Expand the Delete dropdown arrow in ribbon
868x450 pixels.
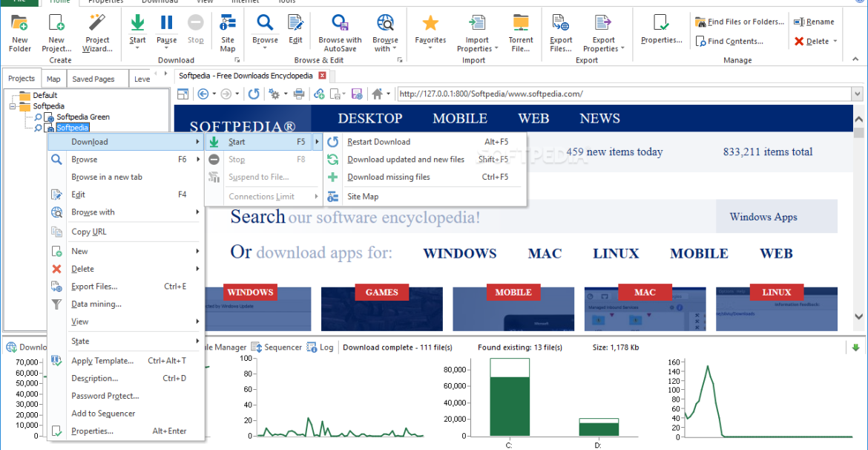point(835,41)
